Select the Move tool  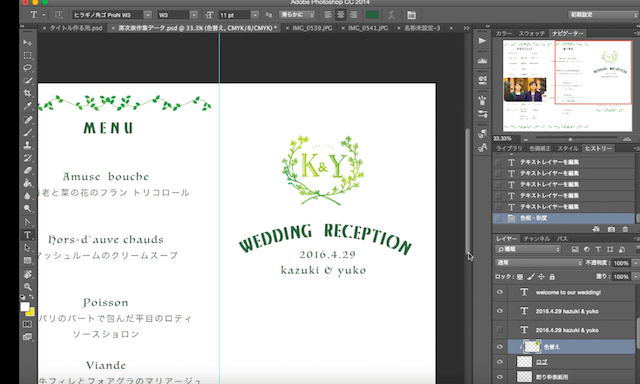(x=27, y=42)
